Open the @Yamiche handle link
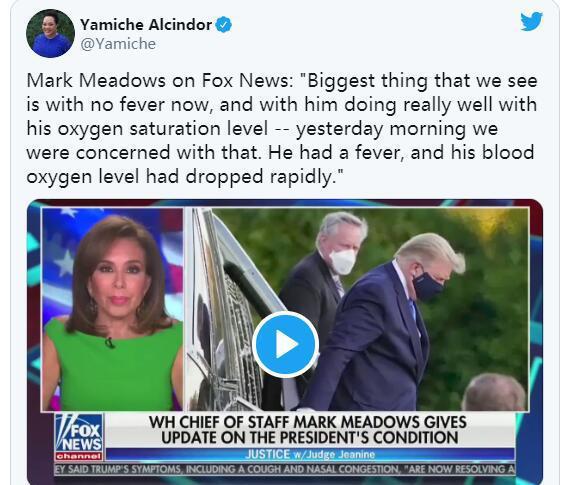569x485 pixels. pyautogui.click(x=118, y=44)
